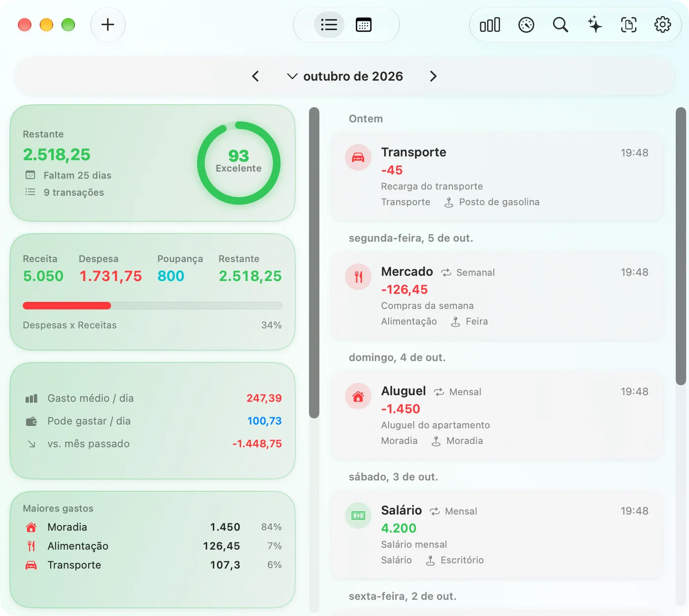Screen dimensions: 689x616
Task: Click the Gasto médio / dia value 247,39
Action: coord(264,398)
